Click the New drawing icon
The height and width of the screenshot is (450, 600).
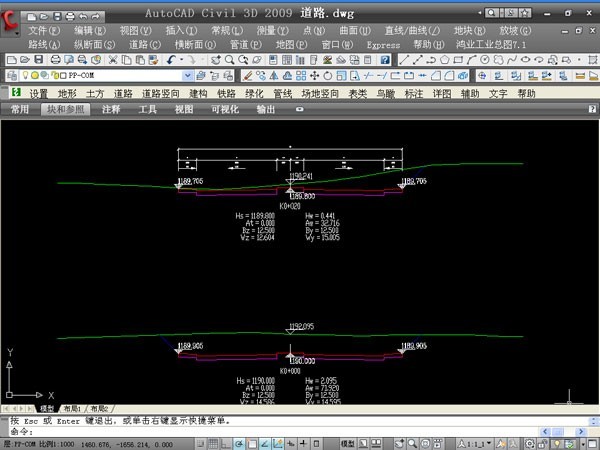pyautogui.click(x=12, y=60)
